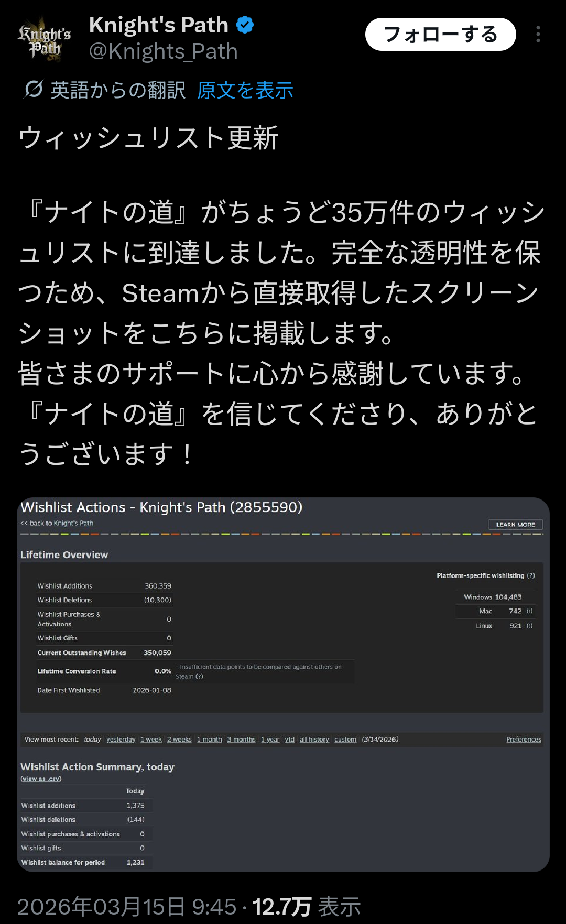566x924 pixels.
Task: Open the three-dot more options menu
Action: (x=538, y=35)
